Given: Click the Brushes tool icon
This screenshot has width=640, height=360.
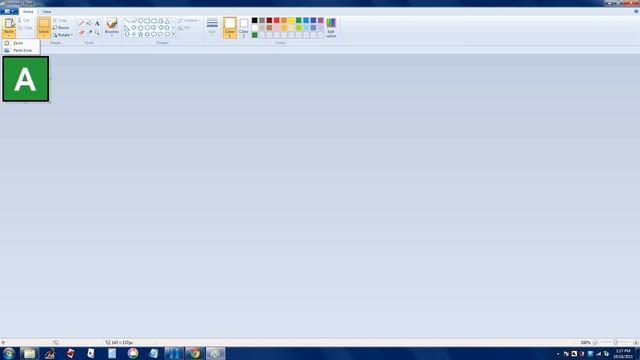Looking at the screenshot, I should tap(111, 23).
